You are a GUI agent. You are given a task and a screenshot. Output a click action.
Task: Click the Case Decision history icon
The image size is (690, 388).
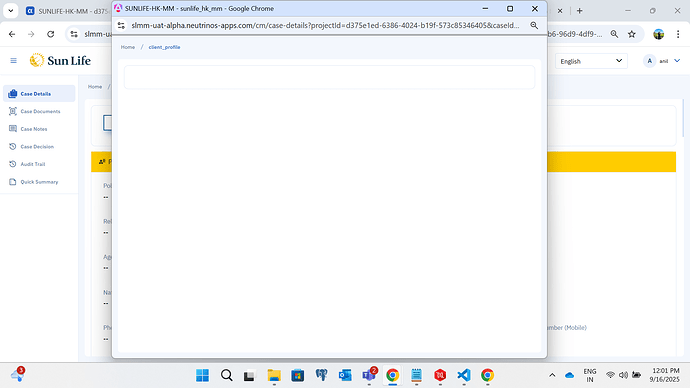pos(13,146)
